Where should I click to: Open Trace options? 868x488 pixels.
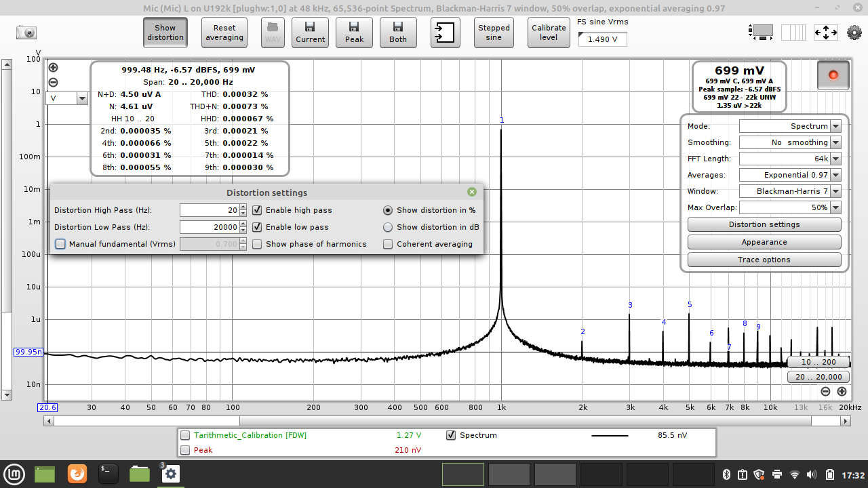764,260
